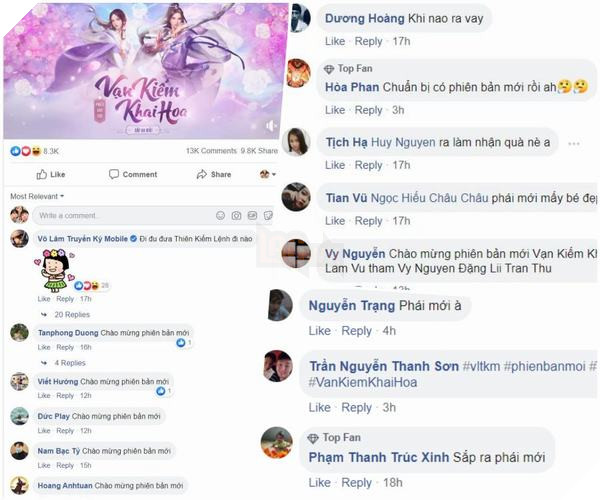Click the emoji icon in comment box
Viewport: 600px width, 500px height.
point(220,216)
